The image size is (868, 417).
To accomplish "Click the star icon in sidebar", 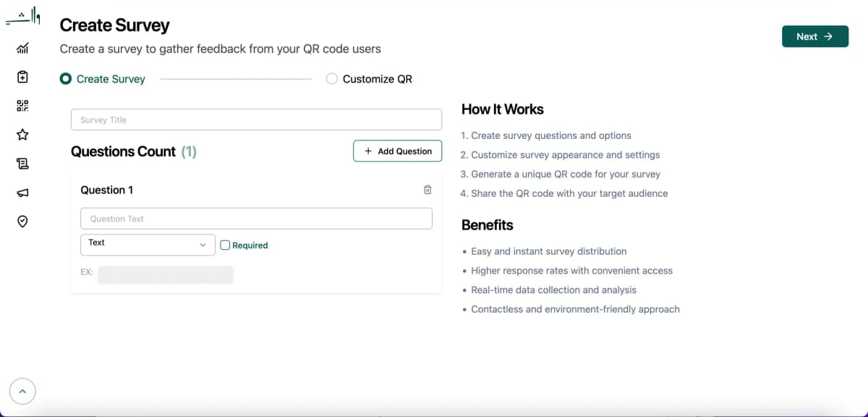I will (22, 135).
